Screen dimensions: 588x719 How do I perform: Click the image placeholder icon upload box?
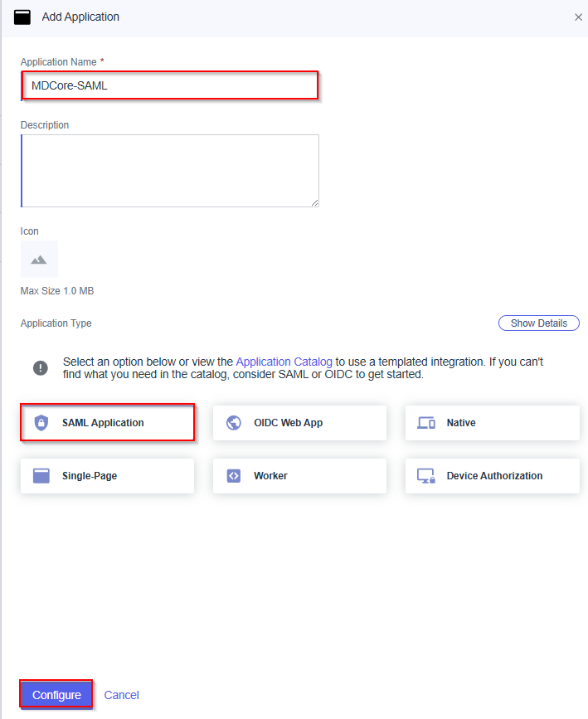39,260
